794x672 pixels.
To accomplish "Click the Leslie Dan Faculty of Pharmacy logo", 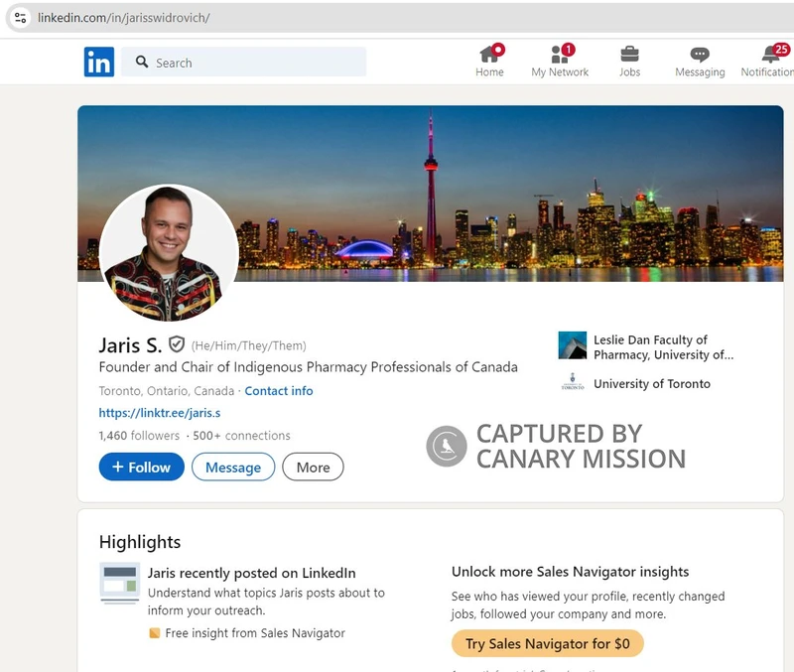I will (573, 345).
